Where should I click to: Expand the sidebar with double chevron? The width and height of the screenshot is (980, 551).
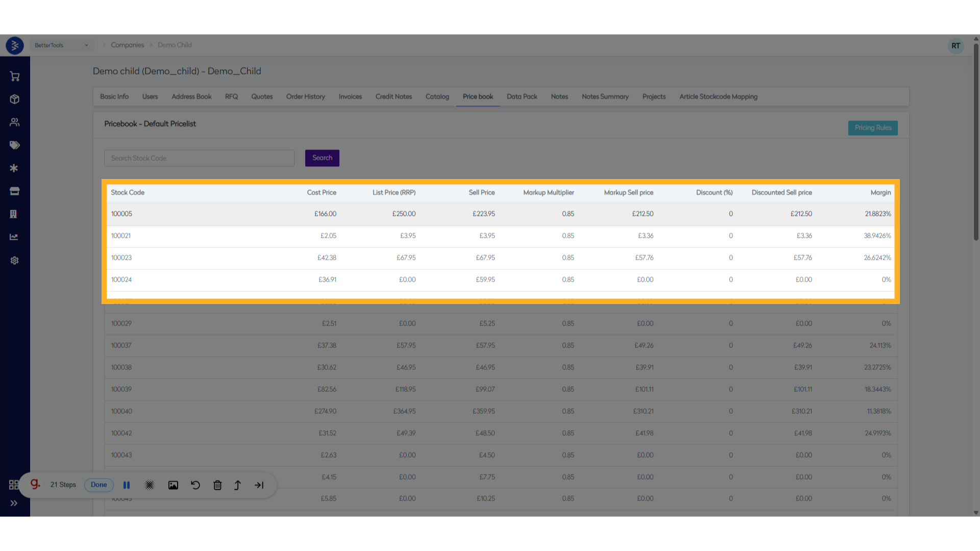click(14, 504)
